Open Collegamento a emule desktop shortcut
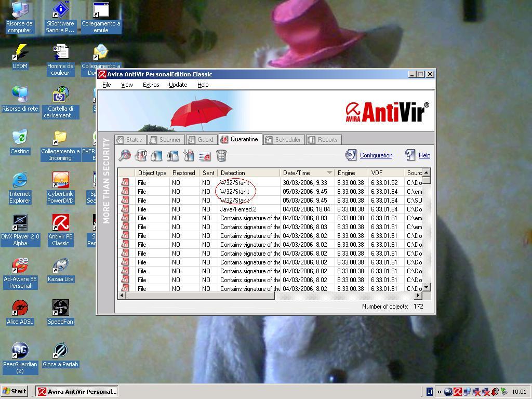The height and width of the screenshot is (399, 532). tap(101, 17)
